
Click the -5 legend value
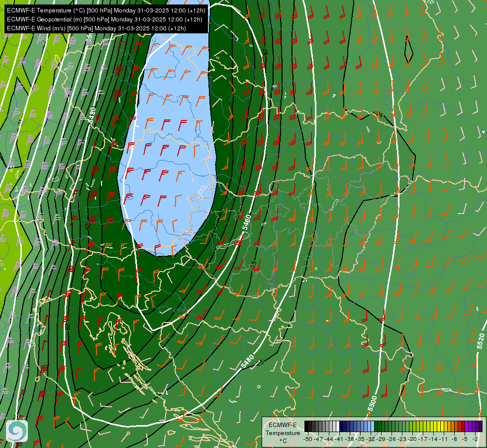tap(465, 439)
